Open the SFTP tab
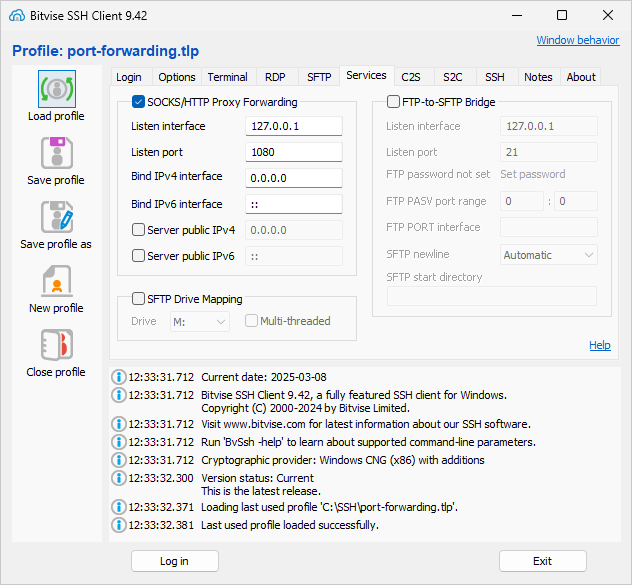This screenshot has width=632, height=585. point(319,77)
